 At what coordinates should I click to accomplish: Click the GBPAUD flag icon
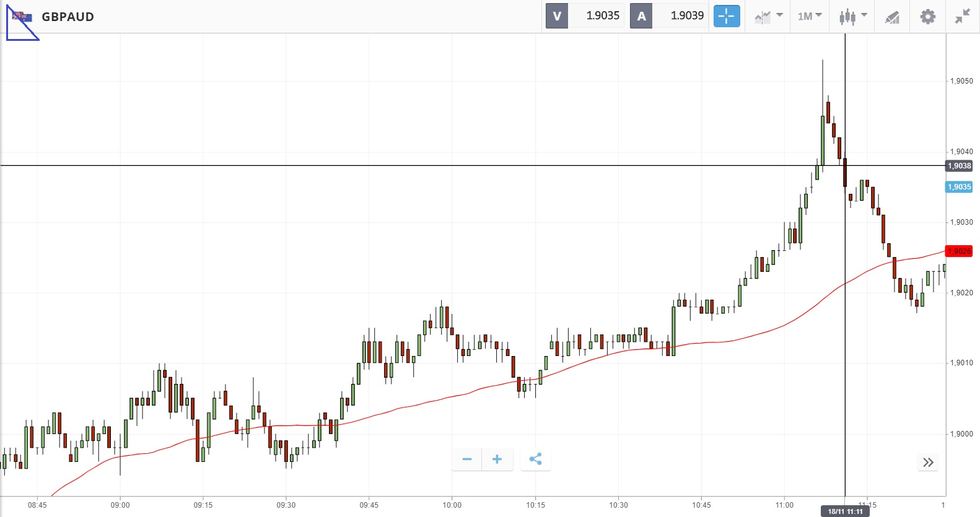(x=22, y=17)
